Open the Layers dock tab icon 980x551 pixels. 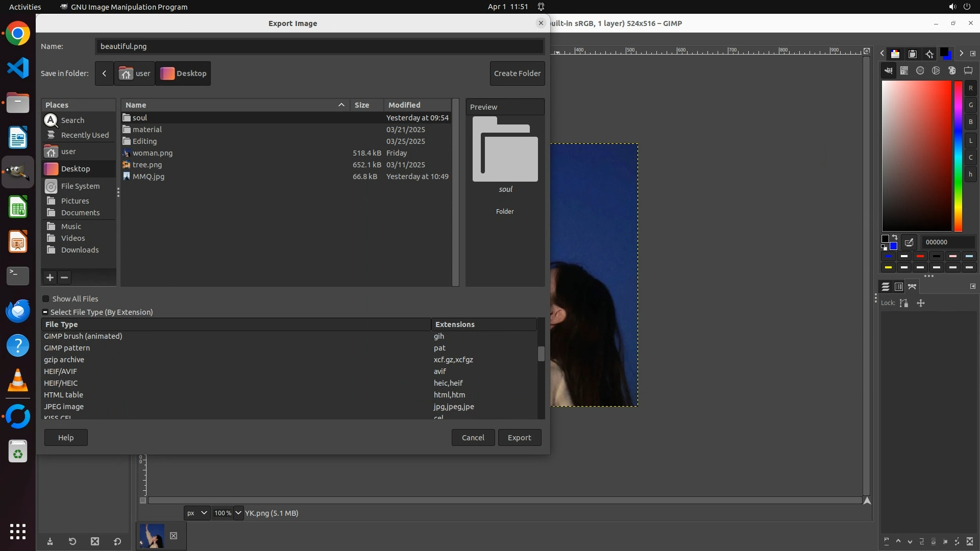(886, 287)
